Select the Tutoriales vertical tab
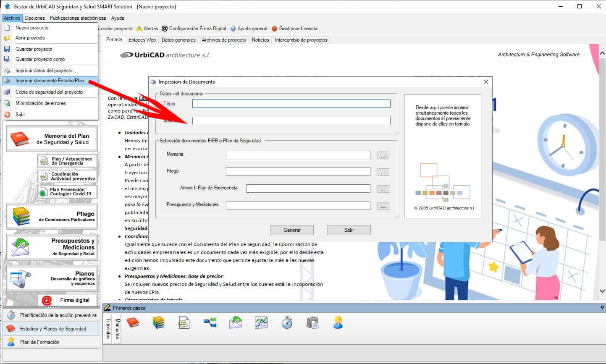This screenshot has height=364, width=606. coord(108,329)
